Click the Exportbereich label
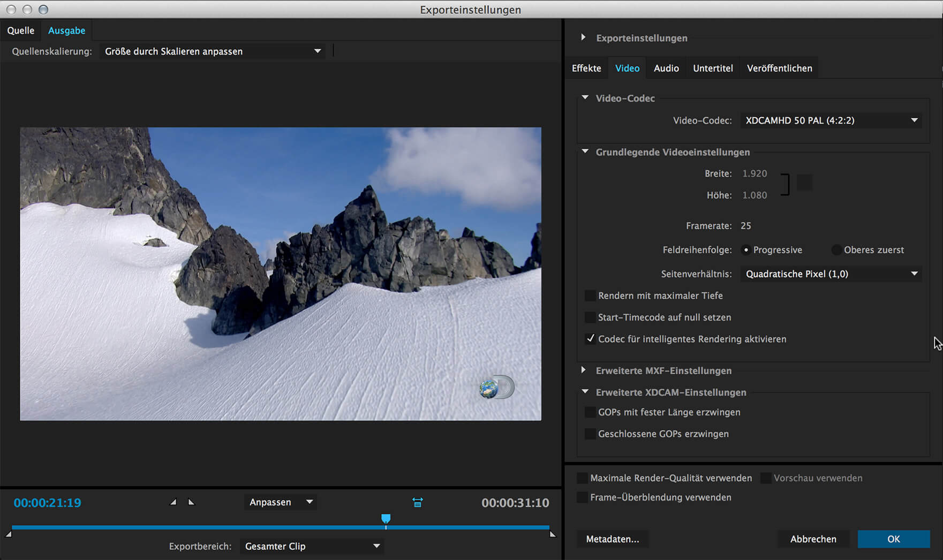943x560 pixels. click(x=200, y=546)
